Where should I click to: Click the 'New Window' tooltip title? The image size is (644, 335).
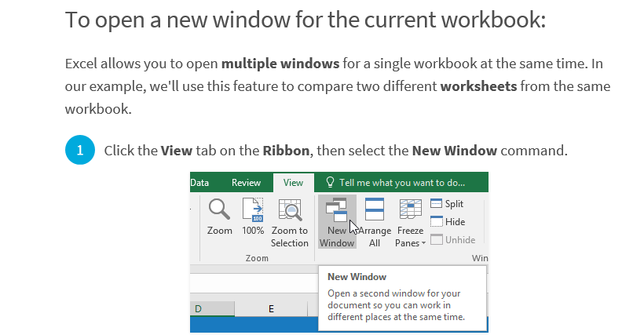357,277
